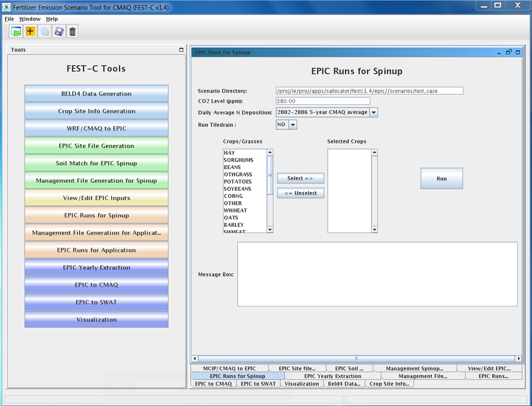Click the EPIC Runs for Spinup tool button
This screenshot has width=532, height=406.
pos(97,215)
